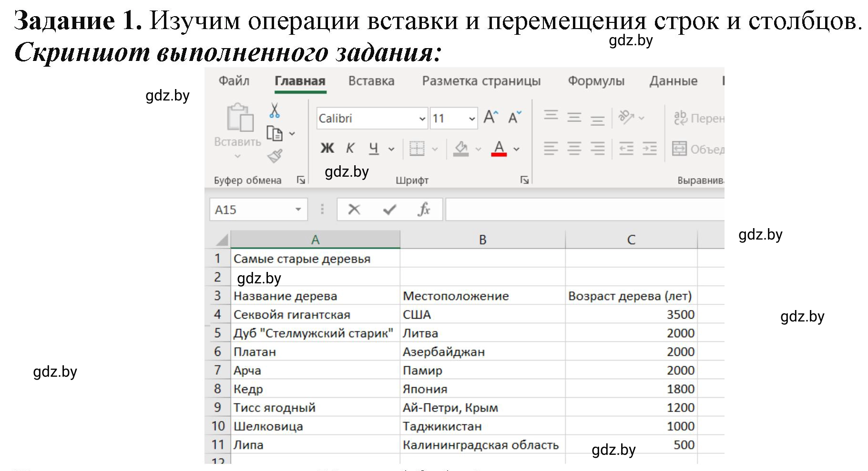Click the Fill color bucket icon
Image resolution: width=868 pixels, height=471 pixels.
(460, 149)
